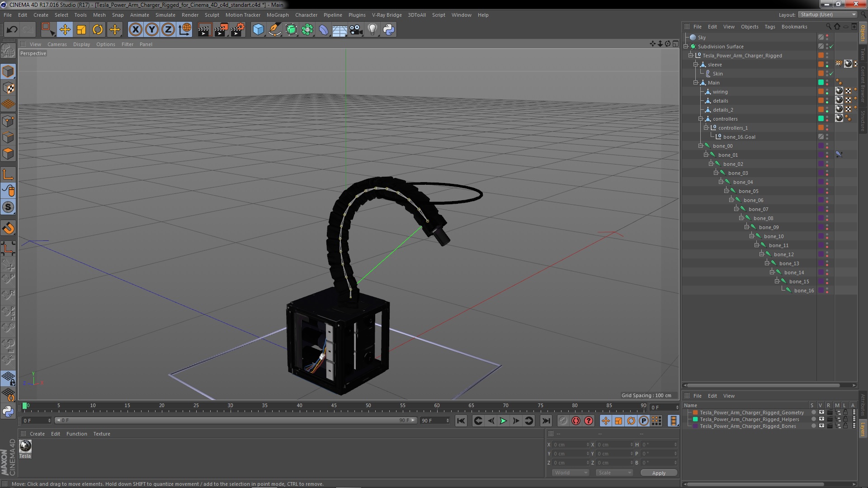The width and height of the screenshot is (868, 488).
Task: Open Object Manager Tags menu
Action: pyautogui.click(x=769, y=27)
